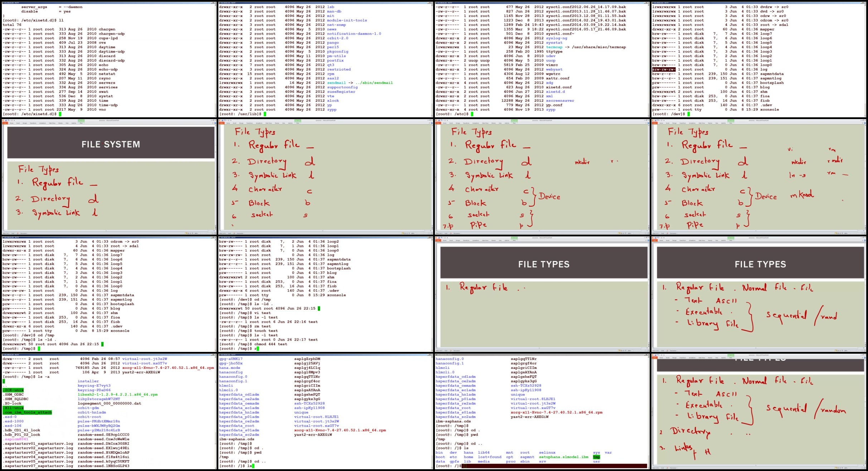Select the FILE SYSTEM title slide frame

click(111, 142)
